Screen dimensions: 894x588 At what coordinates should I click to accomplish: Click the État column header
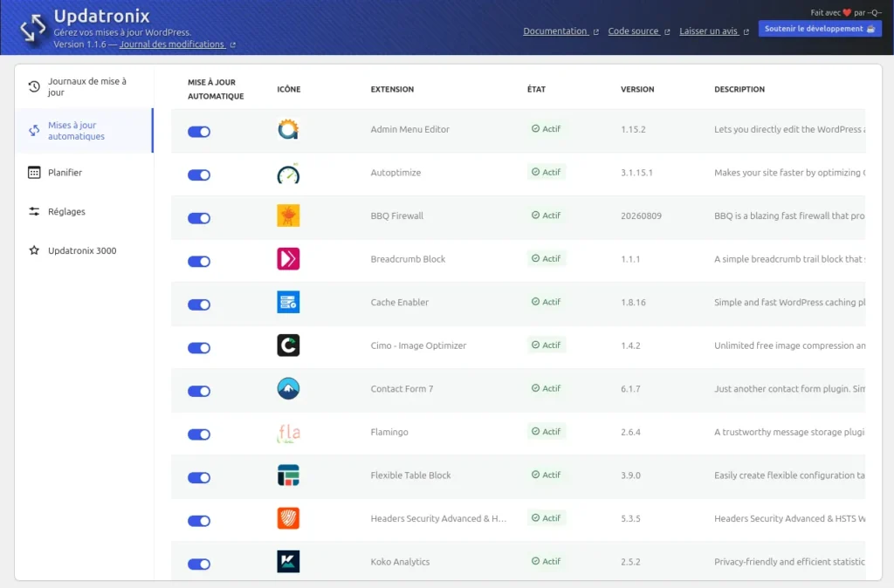536,90
